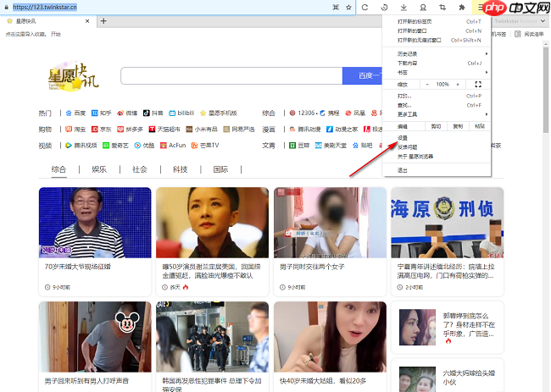Switch to the 娱乐 news tab

point(99,169)
